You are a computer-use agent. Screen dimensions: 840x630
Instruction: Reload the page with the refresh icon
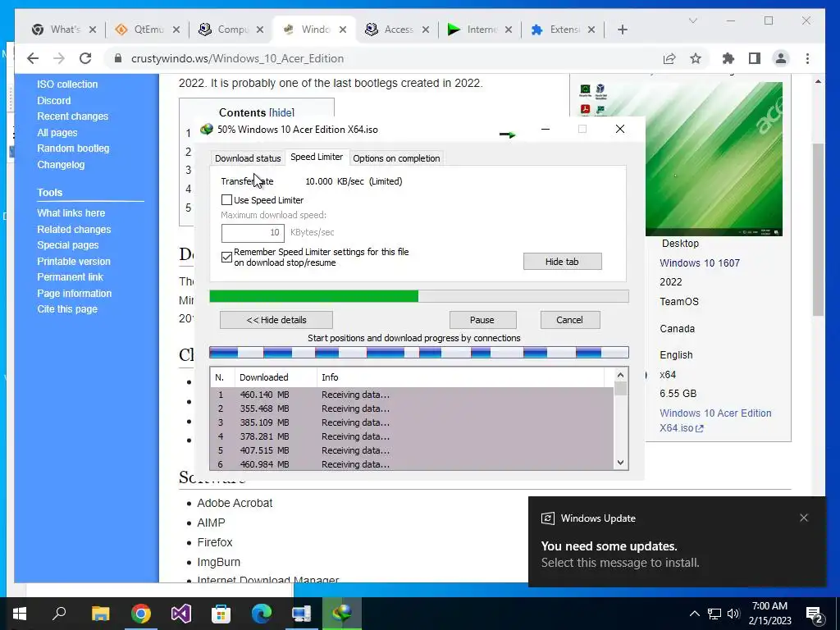click(85, 58)
